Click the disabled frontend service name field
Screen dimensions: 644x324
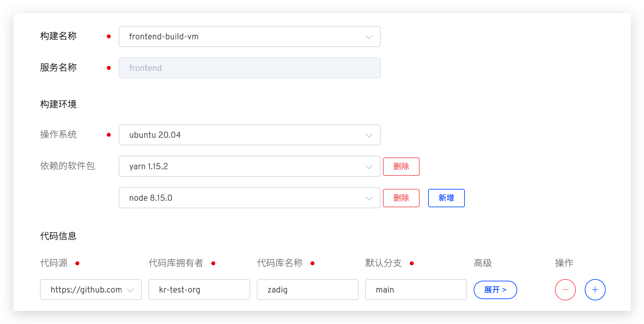(249, 68)
